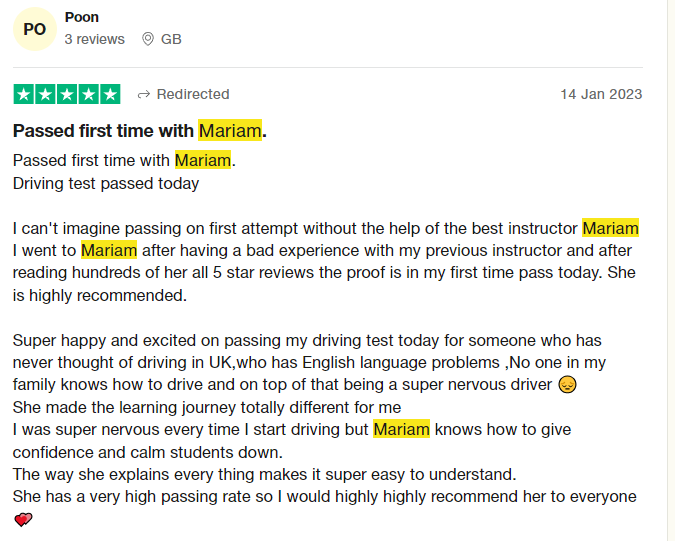Click the pensive face emoji
Image resolution: width=675 pixels, height=541 pixels.
coord(567,384)
